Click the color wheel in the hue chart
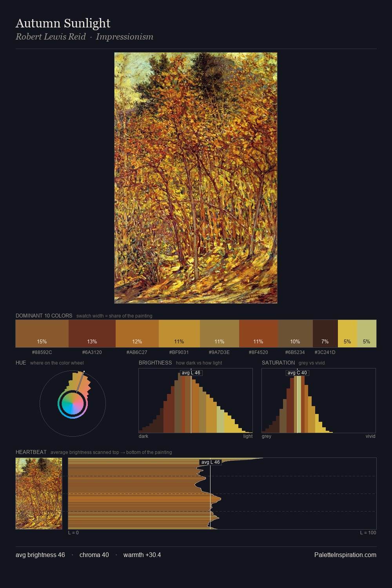This screenshot has height=588, width=392. click(x=73, y=404)
